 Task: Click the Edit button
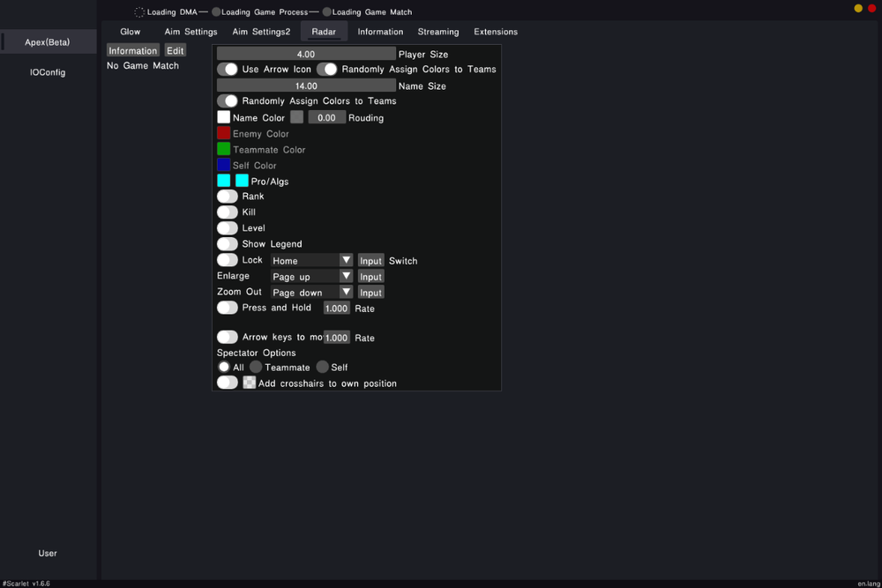(x=176, y=50)
